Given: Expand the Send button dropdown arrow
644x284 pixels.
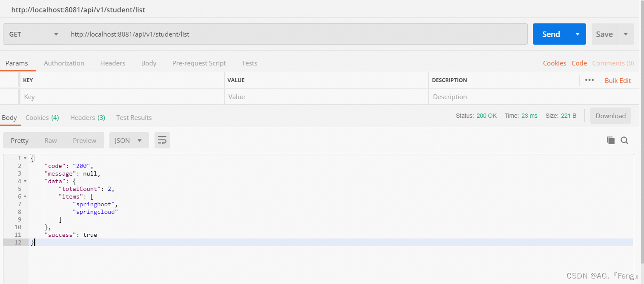Looking at the screenshot, I should 578,34.
